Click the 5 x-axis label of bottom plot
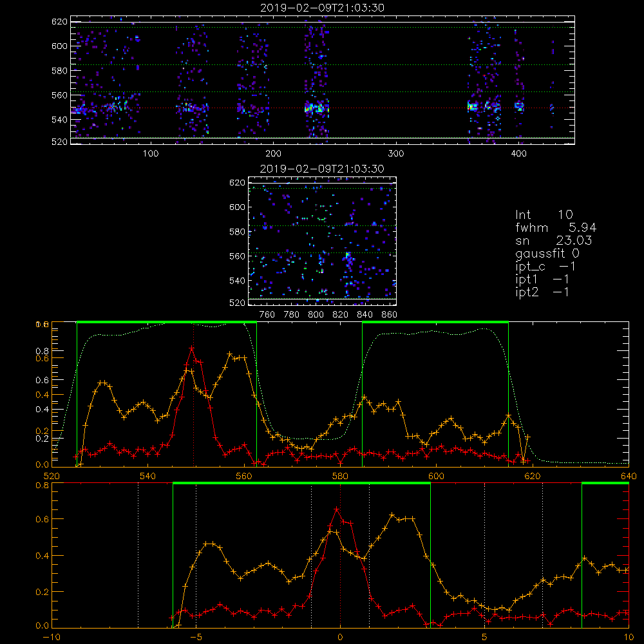 tap(485, 638)
